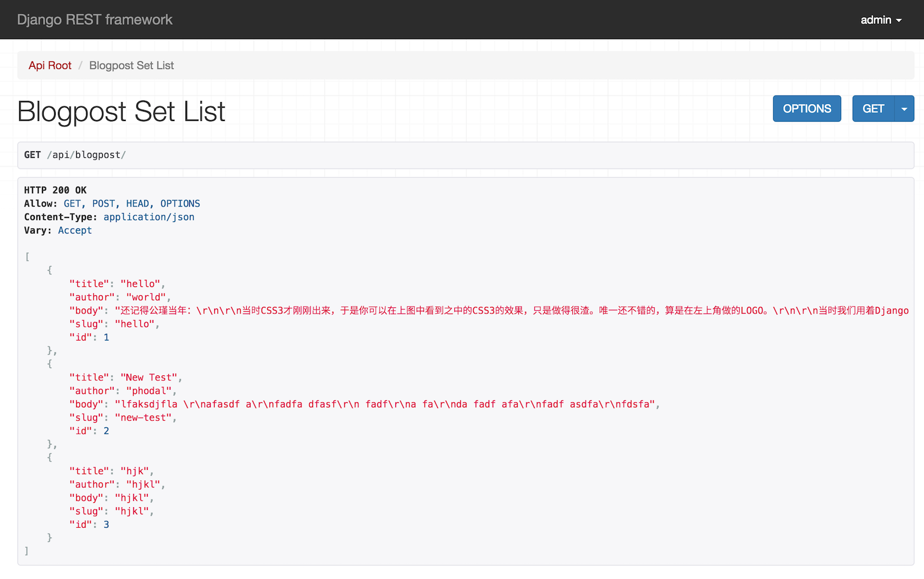Open the admin user dropdown

(880, 20)
